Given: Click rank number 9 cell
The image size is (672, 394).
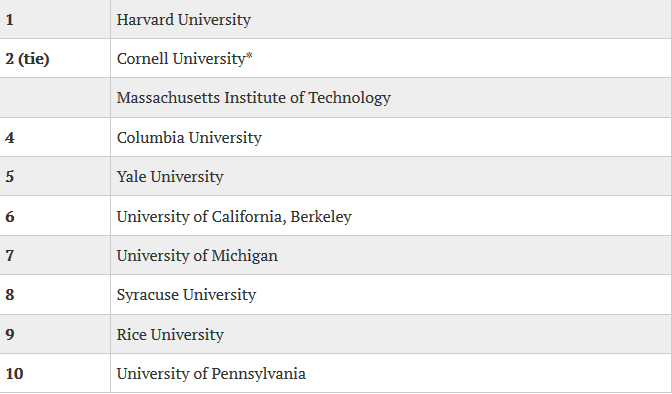Looking at the screenshot, I should coord(55,334).
